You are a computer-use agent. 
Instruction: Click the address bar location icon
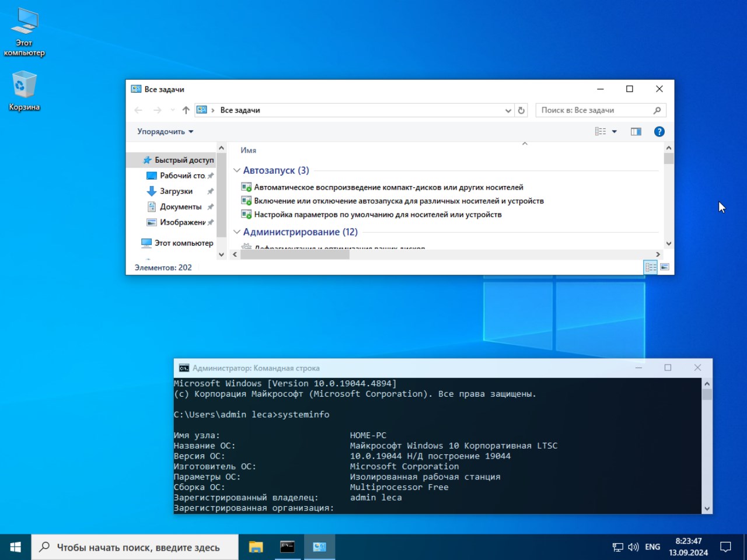click(x=202, y=110)
